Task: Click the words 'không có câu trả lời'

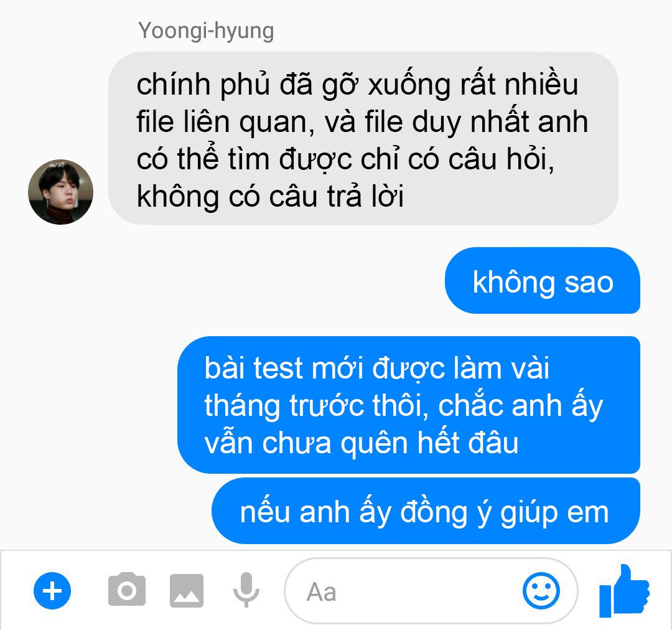Action: pyautogui.click(x=270, y=197)
